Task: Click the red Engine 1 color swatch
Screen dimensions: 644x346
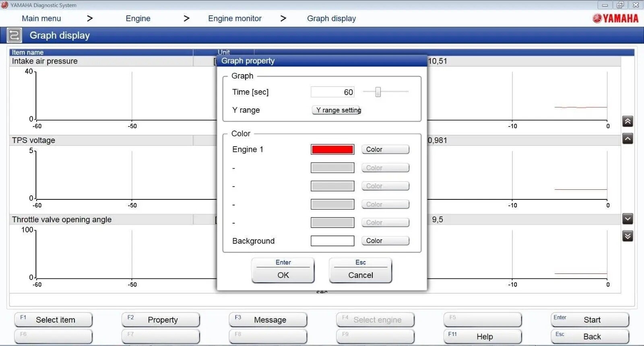Action: pos(332,149)
